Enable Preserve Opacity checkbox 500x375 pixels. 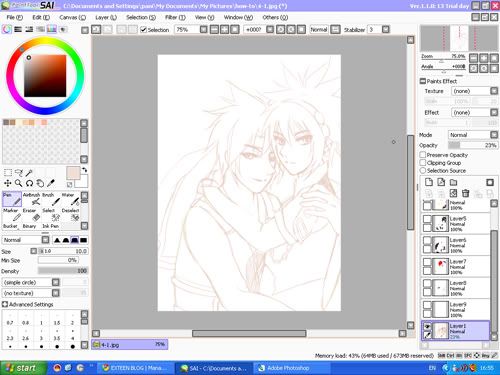click(423, 155)
